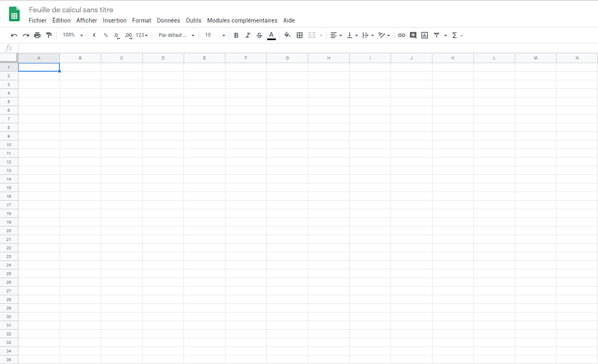Expand the merge cells options arrow
The height and width of the screenshot is (364, 598).
coord(321,36)
